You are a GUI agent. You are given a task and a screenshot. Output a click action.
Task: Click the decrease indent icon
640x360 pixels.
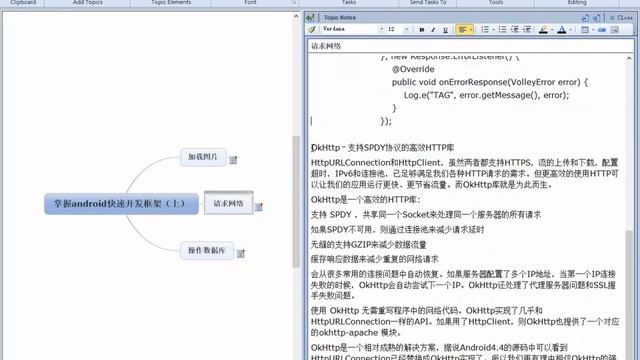point(515,29)
